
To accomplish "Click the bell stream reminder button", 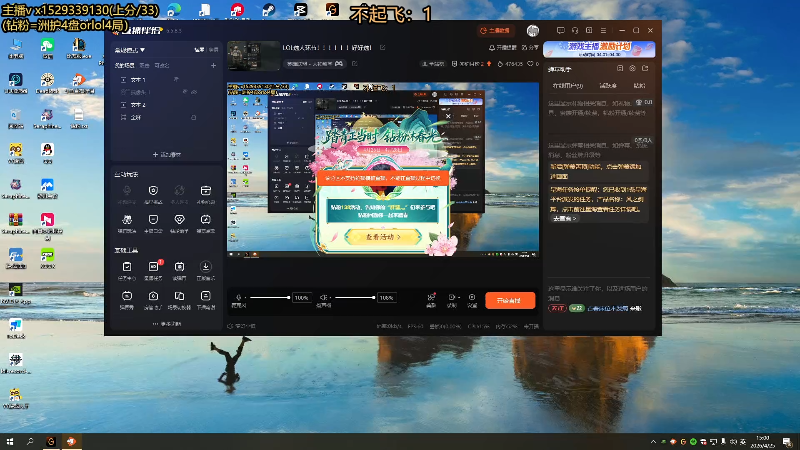I will pyautogui.click(x=503, y=47).
